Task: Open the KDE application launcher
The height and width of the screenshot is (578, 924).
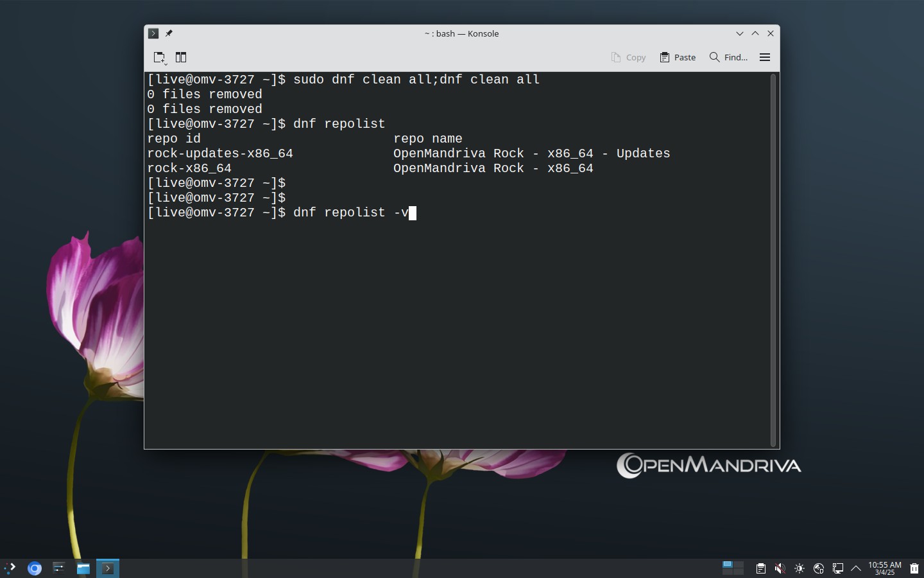Action: pos(10,568)
